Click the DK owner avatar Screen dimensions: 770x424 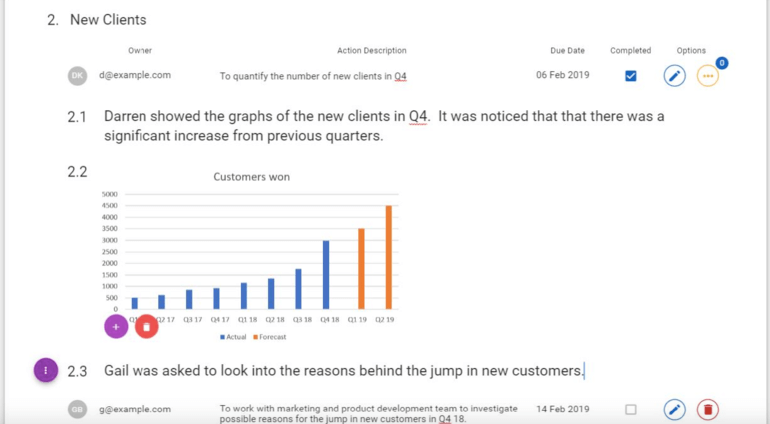pos(77,76)
